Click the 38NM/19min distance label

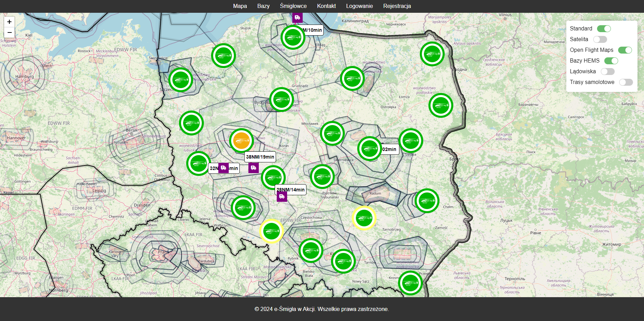click(260, 157)
